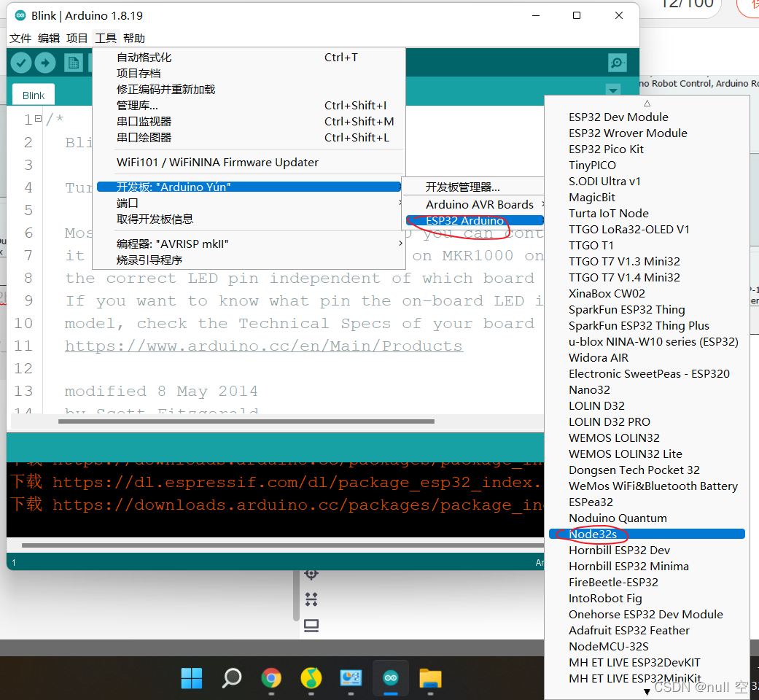Choose 修正编码并重新加载 menu entry
This screenshot has height=700, width=759.
click(249, 90)
